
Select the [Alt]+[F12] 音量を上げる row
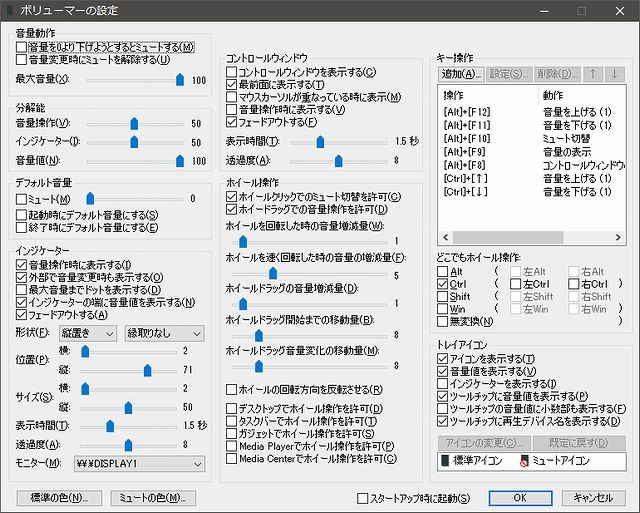pos(528,111)
